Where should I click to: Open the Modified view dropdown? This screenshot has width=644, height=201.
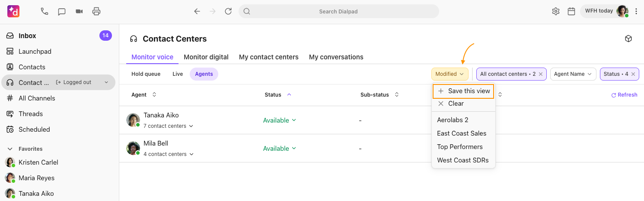coord(450,74)
